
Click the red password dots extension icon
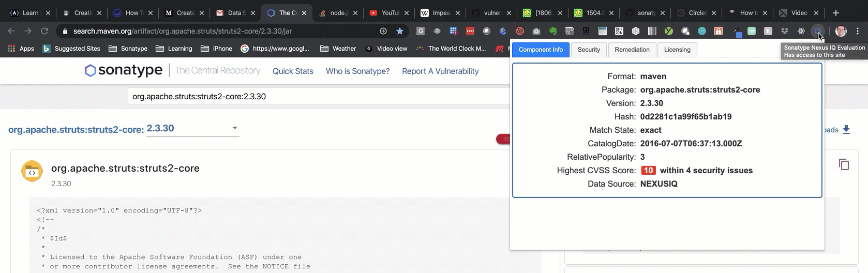click(x=470, y=31)
